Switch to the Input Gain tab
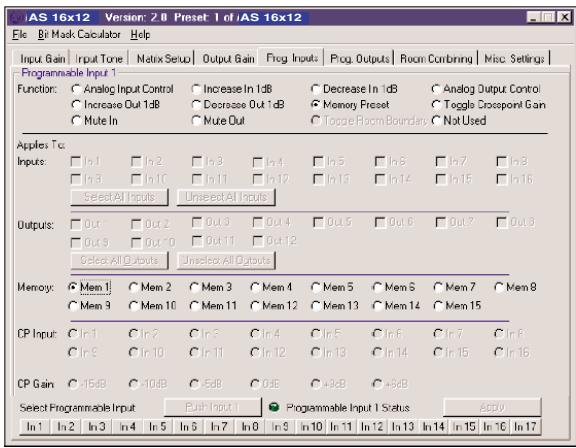The height and width of the screenshot is (448, 576). pos(42,58)
